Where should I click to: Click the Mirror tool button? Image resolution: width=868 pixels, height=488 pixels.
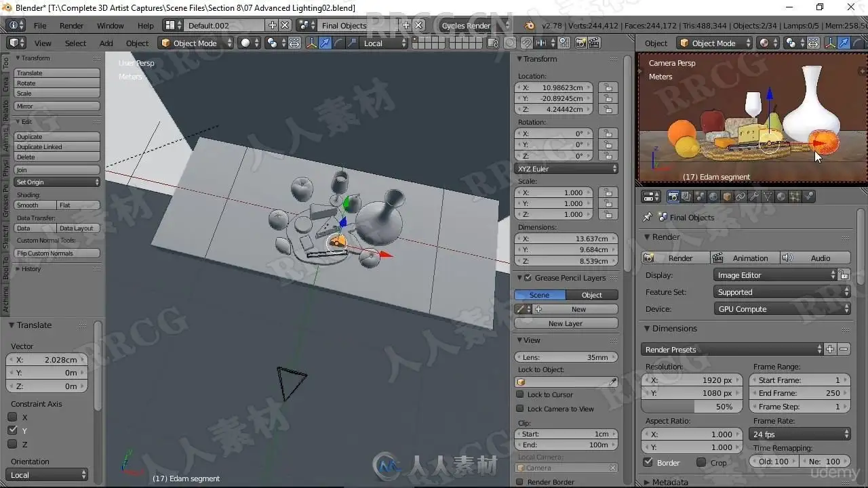(57, 106)
